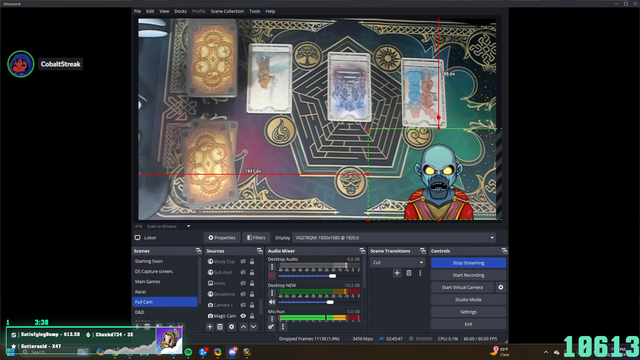Image resolution: width=640 pixels, height=360 pixels.
Task: Open source Properties button
Action: (222, 238)
